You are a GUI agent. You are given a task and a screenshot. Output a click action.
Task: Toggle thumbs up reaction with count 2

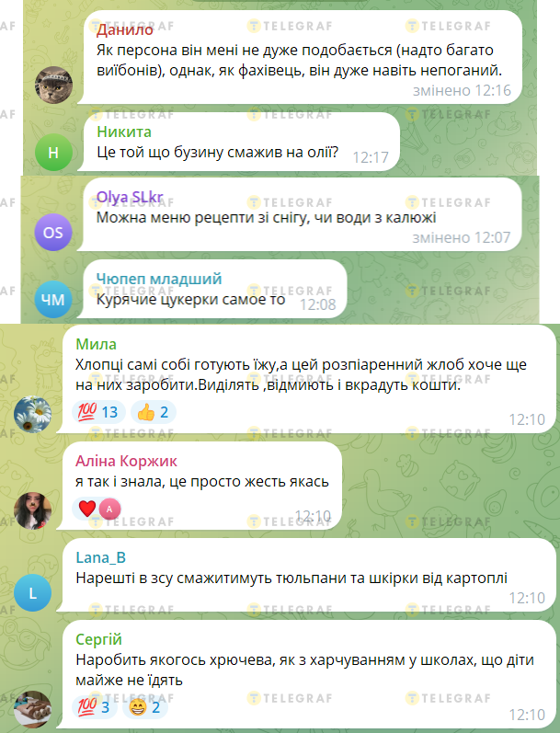(154, 412)
